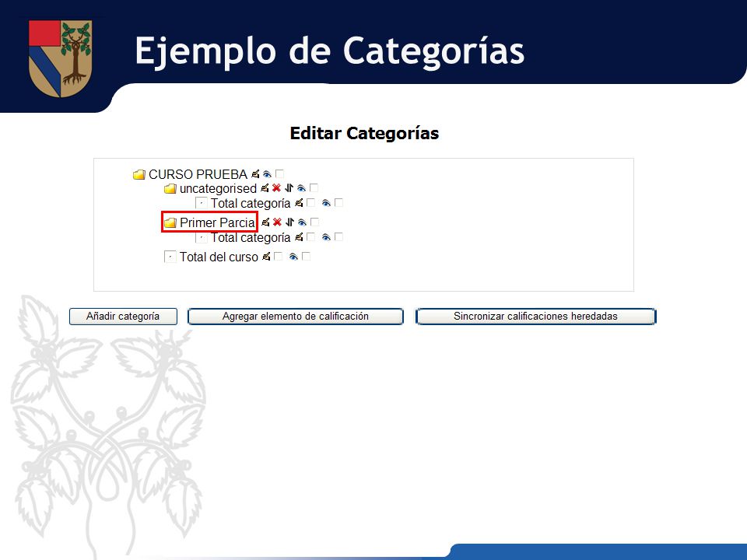The width and height of the screenshot is (747, 560).
Task: Edit the Primer Parcia category
Action: tap(266, 222)
